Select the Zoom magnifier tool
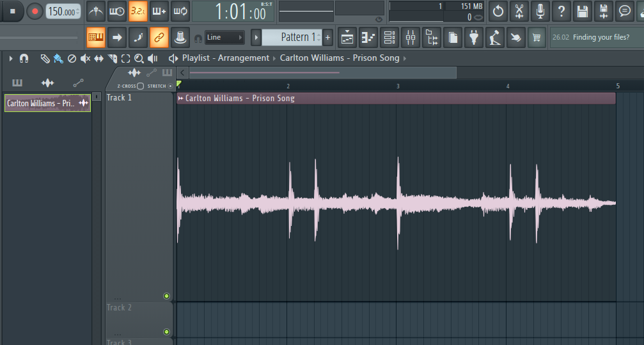 (139, 59)
